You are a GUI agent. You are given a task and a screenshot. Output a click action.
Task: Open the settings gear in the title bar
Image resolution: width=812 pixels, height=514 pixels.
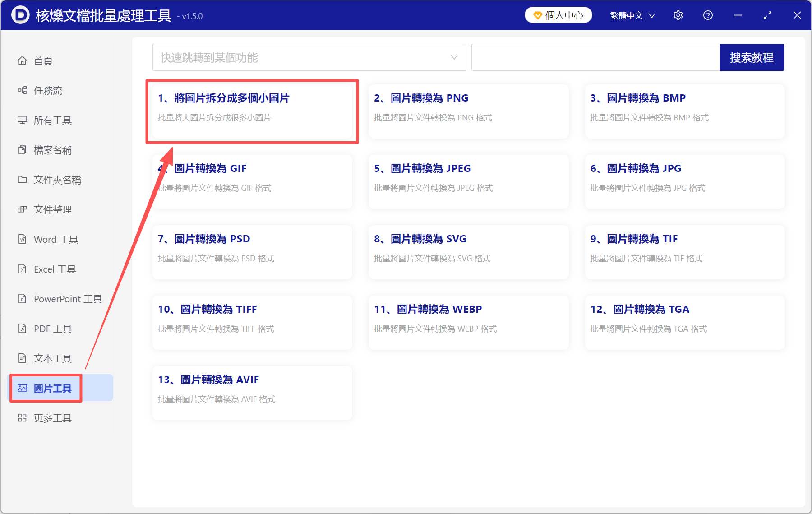pyautogui.click(x=678, y=15)
